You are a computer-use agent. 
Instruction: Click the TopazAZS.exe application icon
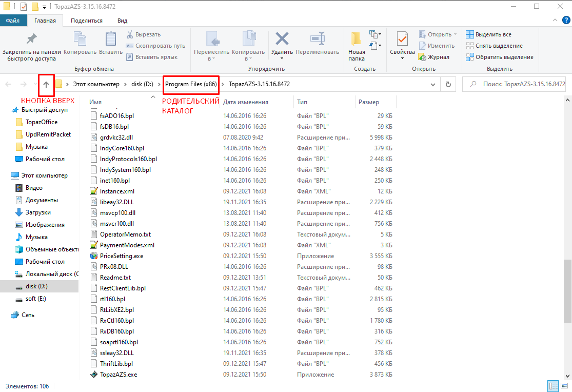94,375
